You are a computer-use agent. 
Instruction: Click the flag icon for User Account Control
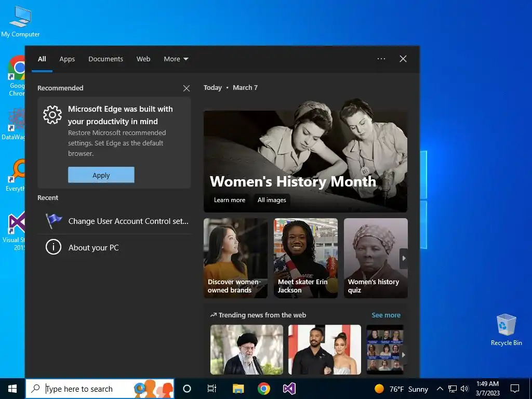(x=54, y=221)
